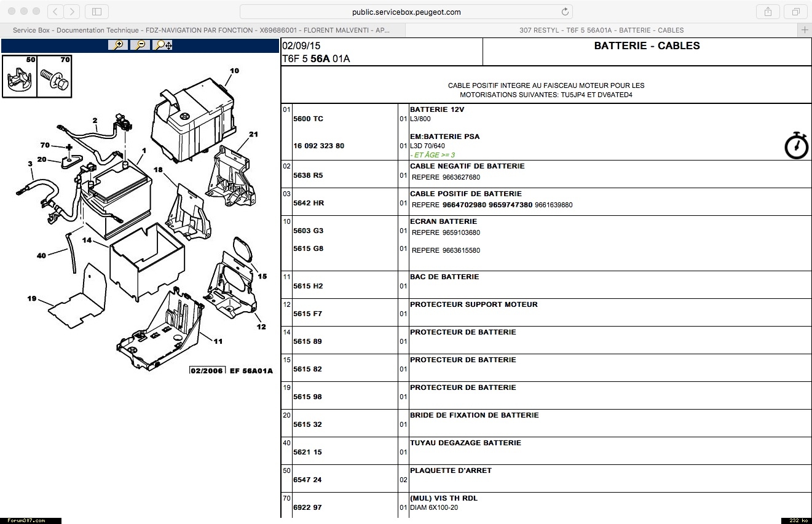Open a new Safari tab
The image size is (812, 524).
tap(805, 30)
